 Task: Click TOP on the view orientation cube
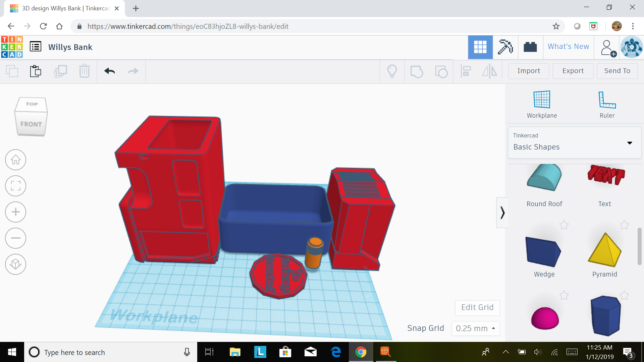coord(32,104)
